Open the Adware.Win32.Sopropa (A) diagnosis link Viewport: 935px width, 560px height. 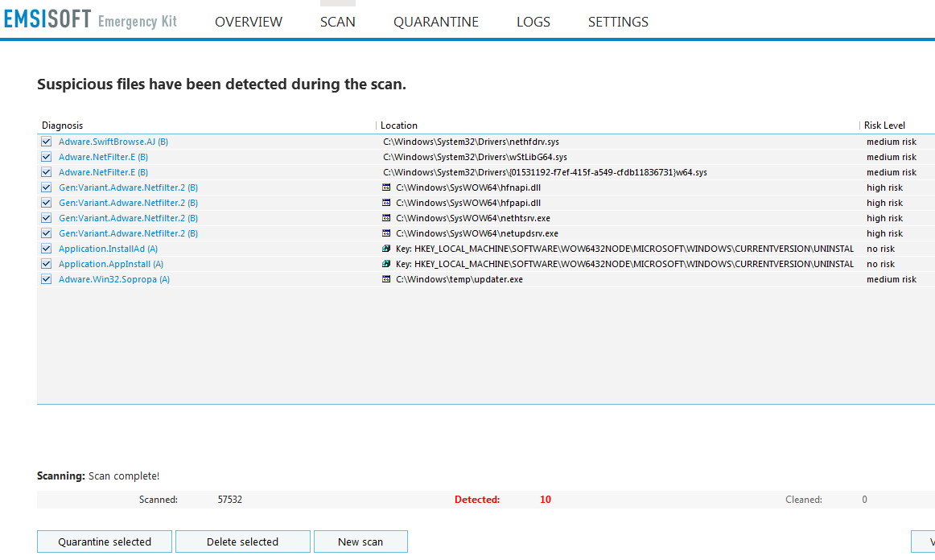point(114,279)
